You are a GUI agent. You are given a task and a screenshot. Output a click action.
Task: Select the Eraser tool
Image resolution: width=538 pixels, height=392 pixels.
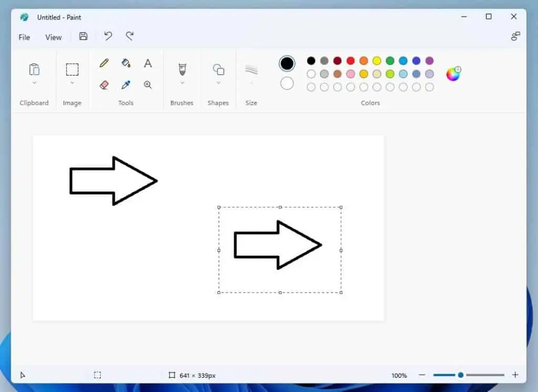[104, 84]
